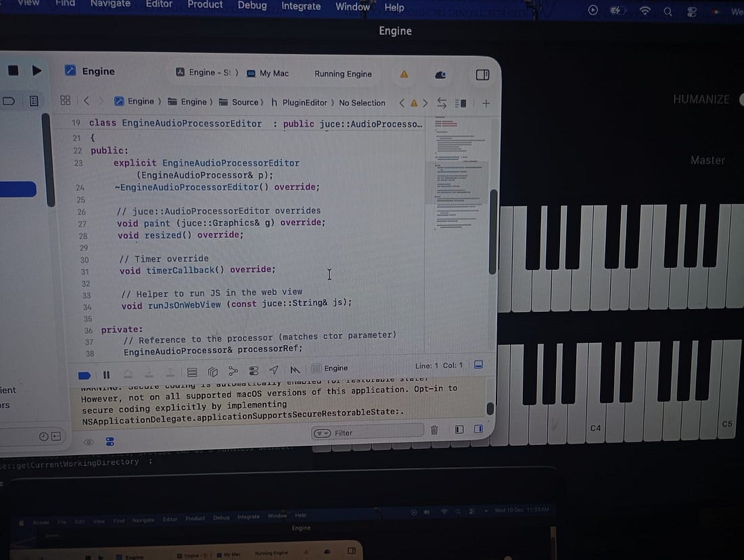This screenshot has width=744, height=560.
Task: Click jump bar issue warning triangle
Action: 414,103
